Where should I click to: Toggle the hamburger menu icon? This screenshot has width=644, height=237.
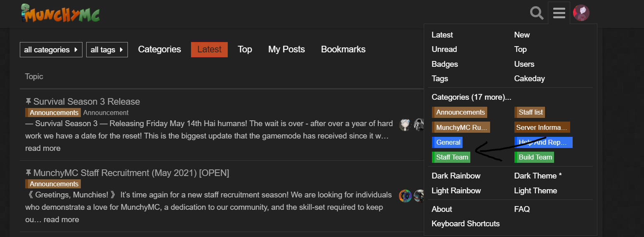point(559,13)
